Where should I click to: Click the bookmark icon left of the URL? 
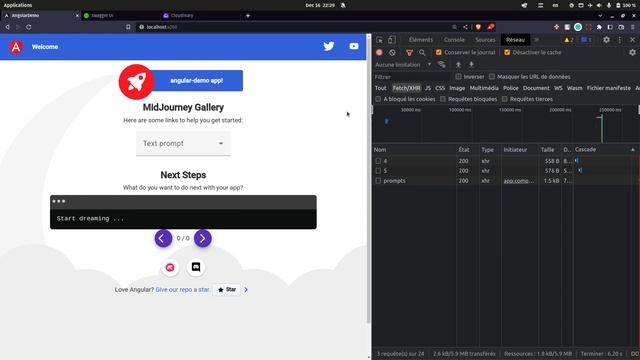[128, 27]
